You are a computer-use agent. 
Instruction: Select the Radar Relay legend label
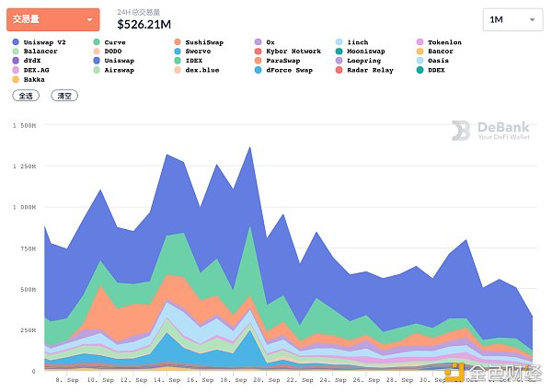pyautogui.click(x=370, y=70)
